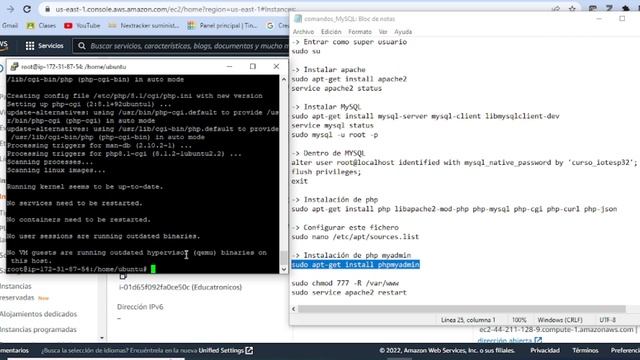The width and height of the screenshot is (640, 360).
Task: Minimize the PuTTY terminal window
Action: pos(229,67)
